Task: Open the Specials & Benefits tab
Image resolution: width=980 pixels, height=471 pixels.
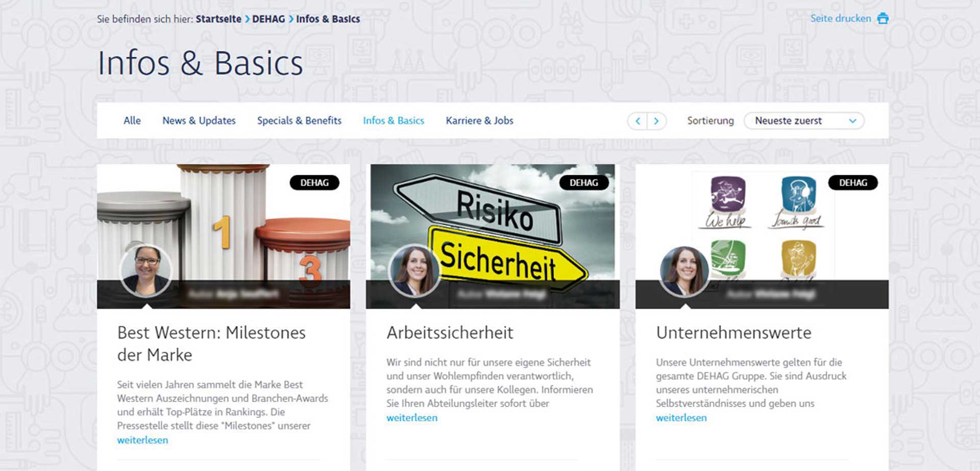Action: point(299,121)
